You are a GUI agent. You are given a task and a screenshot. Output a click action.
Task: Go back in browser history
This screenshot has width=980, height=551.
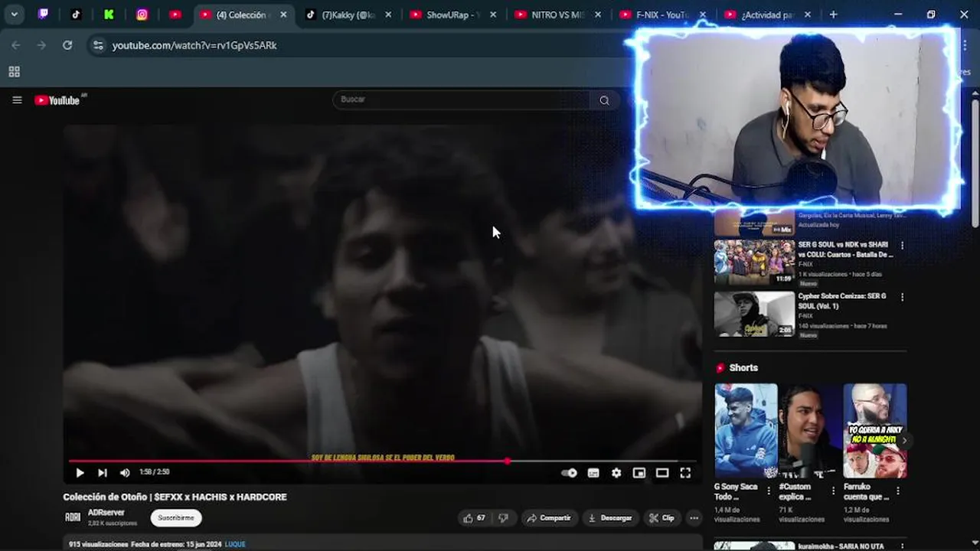pos(15,45)
